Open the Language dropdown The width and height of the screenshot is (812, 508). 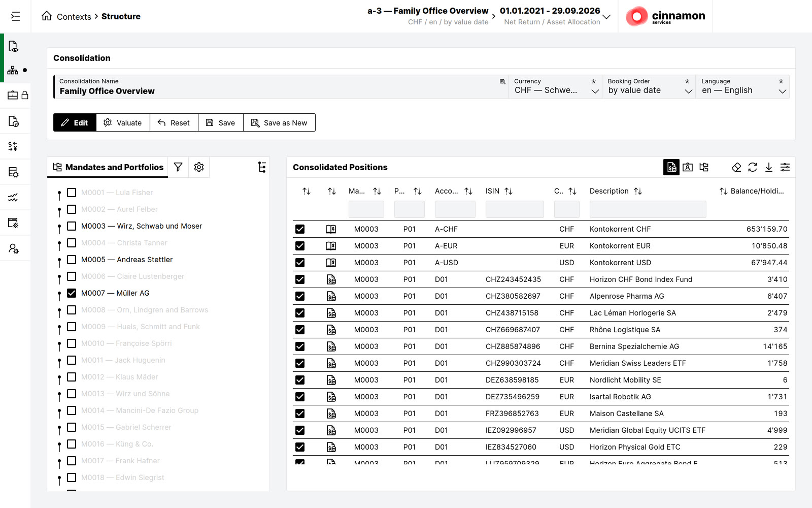pos(742,87)
